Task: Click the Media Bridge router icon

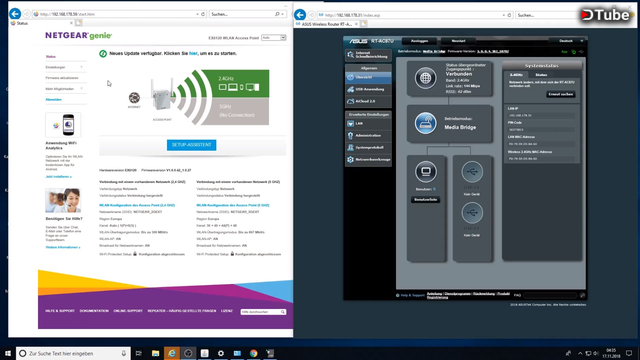Action: point(425,123)
